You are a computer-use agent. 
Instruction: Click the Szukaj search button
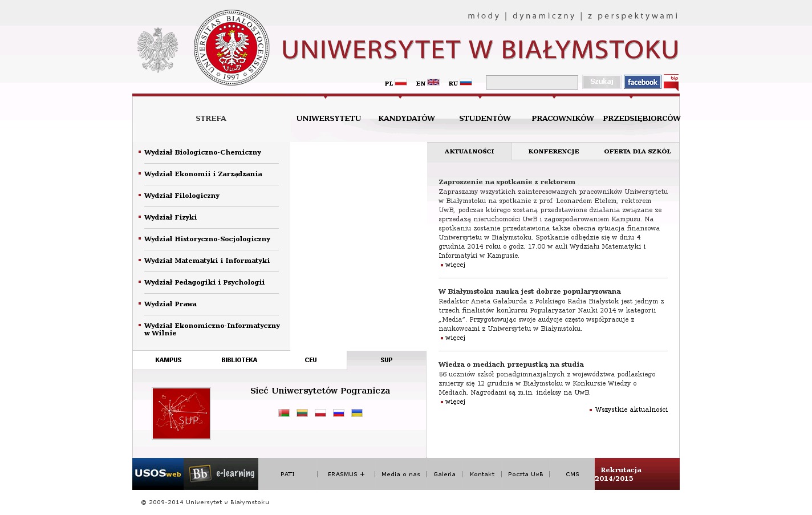pos(602,82)
